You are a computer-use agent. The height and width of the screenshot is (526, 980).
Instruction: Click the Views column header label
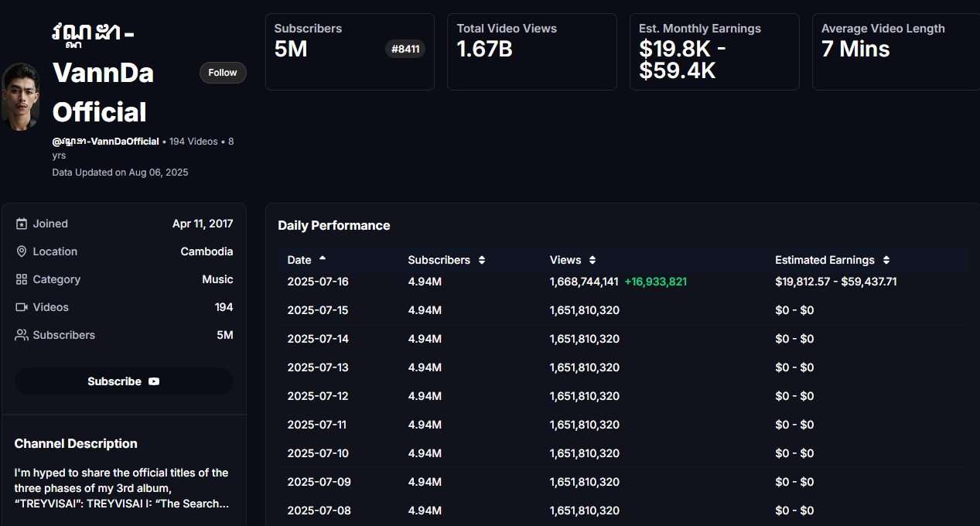click(565, 260)
